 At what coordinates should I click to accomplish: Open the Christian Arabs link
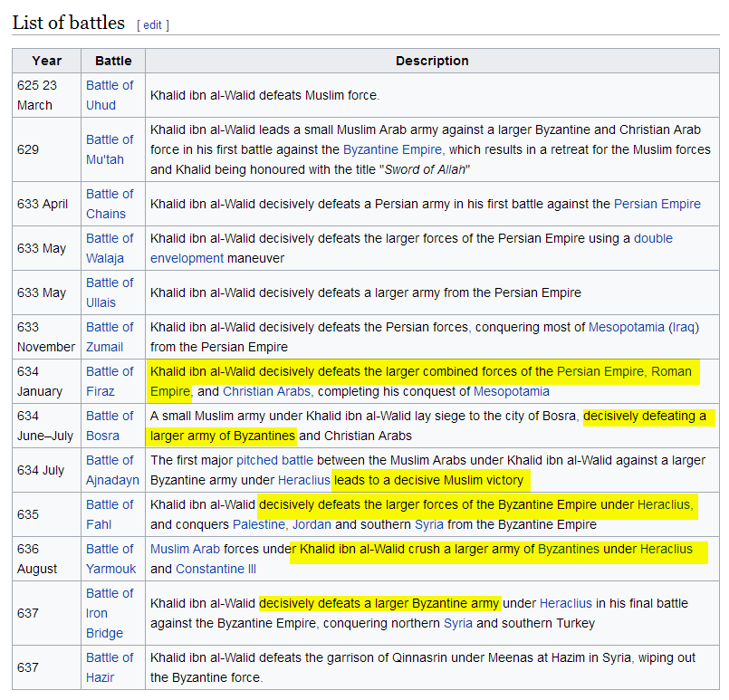tap(266, 391)
